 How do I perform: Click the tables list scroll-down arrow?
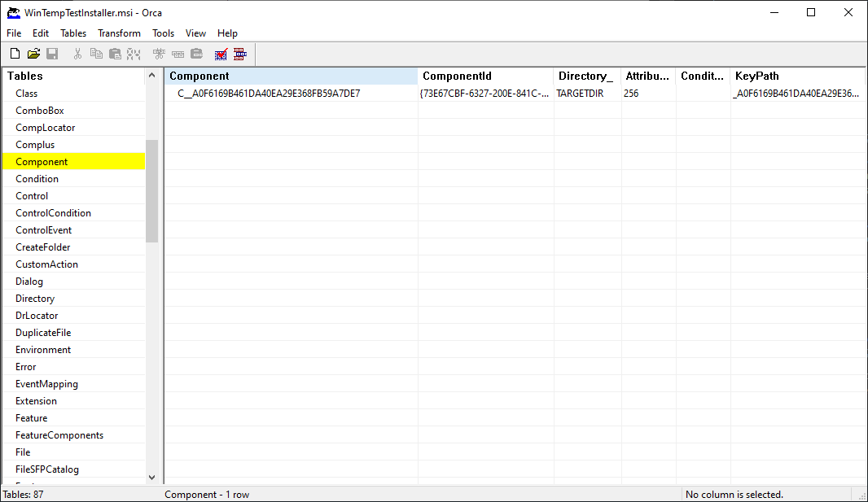152,477
